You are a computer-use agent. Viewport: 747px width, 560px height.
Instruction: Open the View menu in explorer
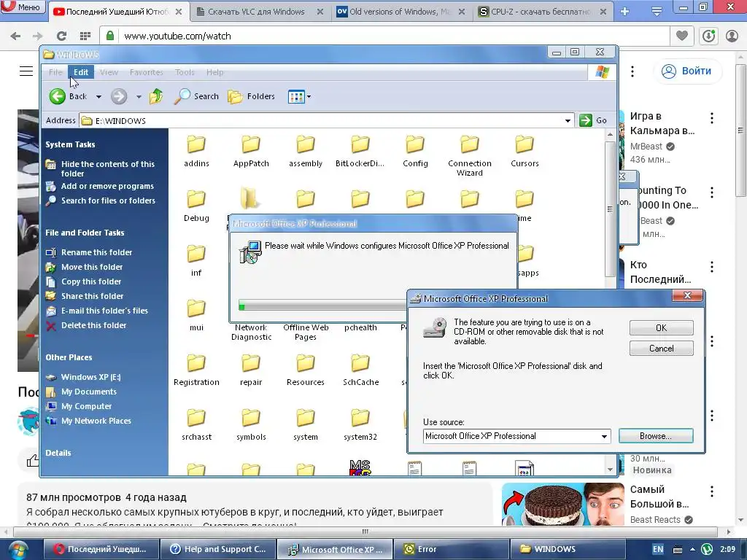(109, 72)
